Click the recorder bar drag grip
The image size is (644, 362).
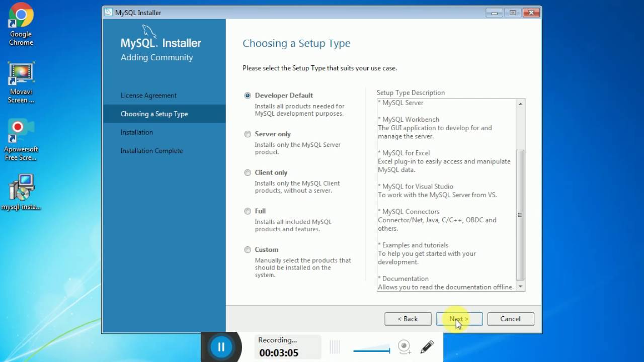[335, 347]
